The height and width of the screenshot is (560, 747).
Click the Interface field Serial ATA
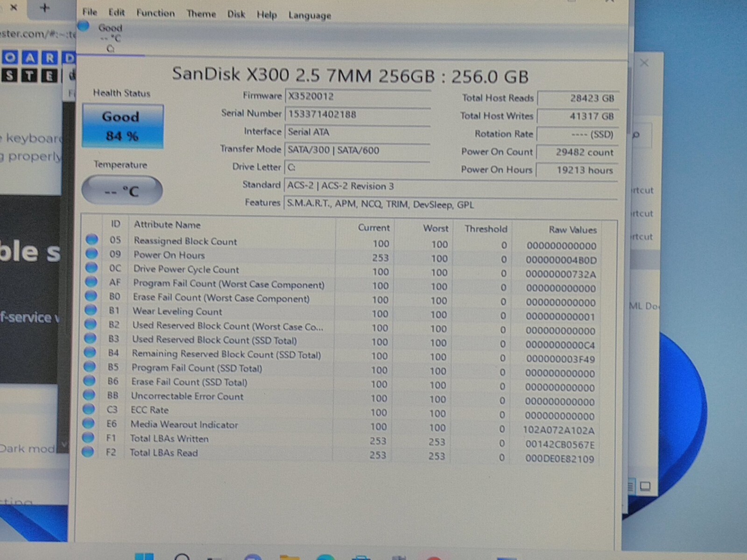358,133
